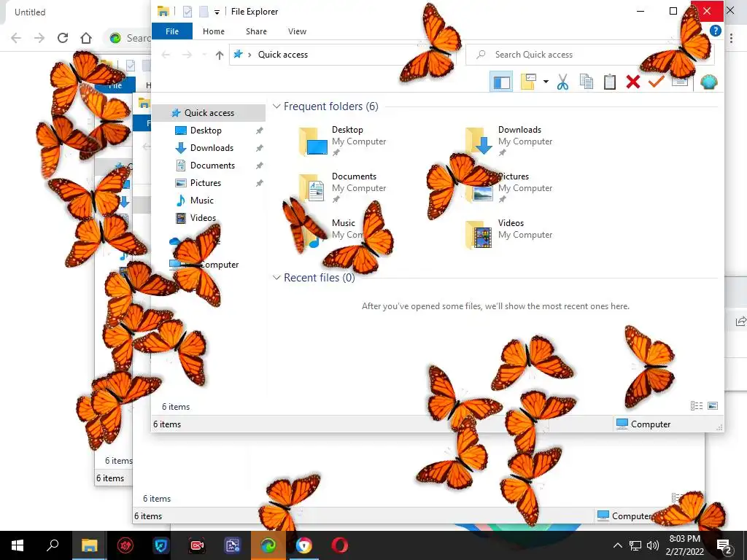Image resolution: width=747 pixels, height=560 pixels.
Task: Click the network icon in the system tray
Action: (635, 545)
